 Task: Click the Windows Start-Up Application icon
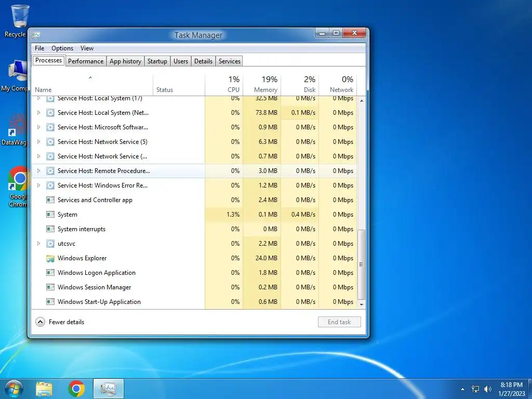[x=50, y=302]
